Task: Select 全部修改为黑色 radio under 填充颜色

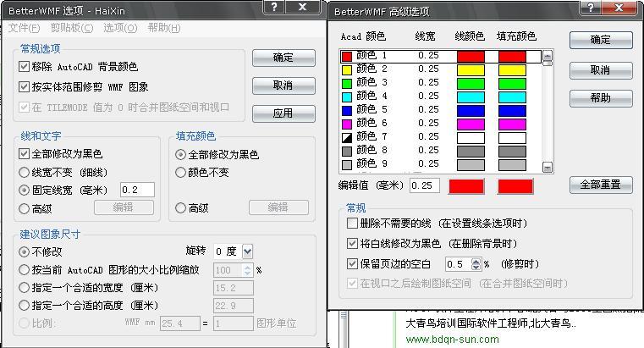Action: 180,154
